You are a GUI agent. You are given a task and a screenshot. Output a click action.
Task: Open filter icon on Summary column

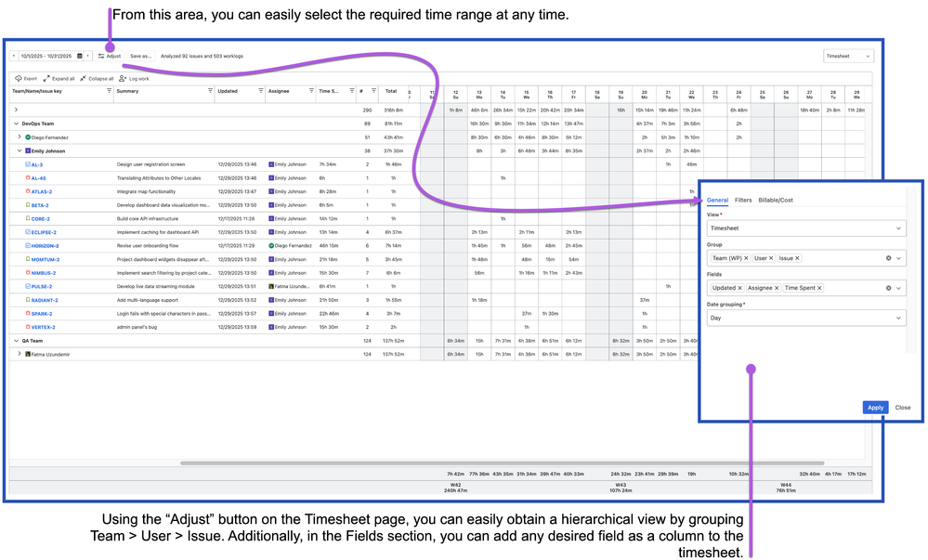click(210, 91)
